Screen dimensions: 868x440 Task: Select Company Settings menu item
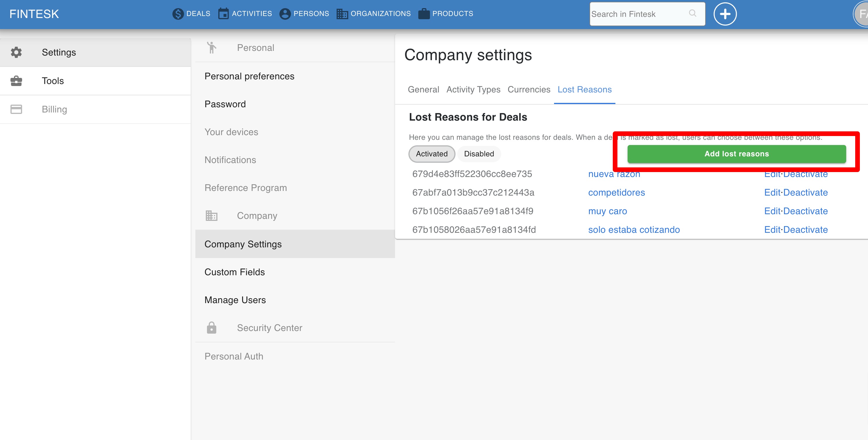pyautogui.click(x=295, y=244)
